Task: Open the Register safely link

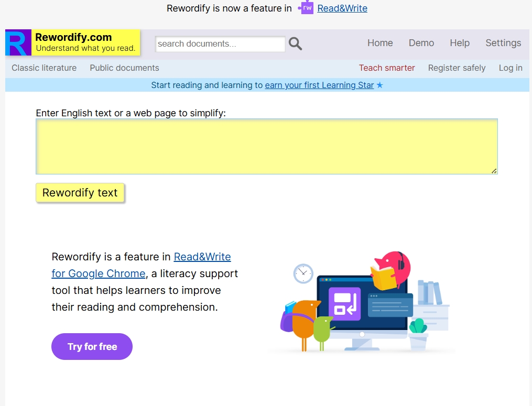Action: click(x=457, y=68)
